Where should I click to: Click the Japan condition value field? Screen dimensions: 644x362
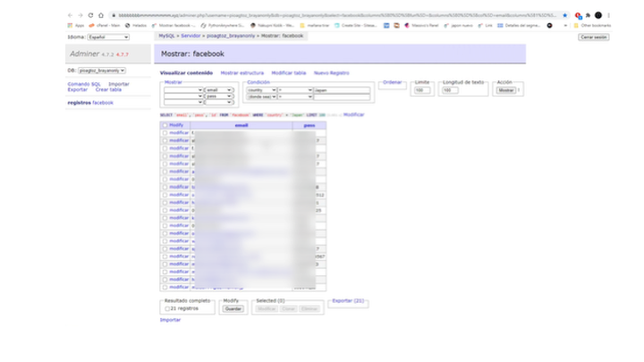coord(342,90)
